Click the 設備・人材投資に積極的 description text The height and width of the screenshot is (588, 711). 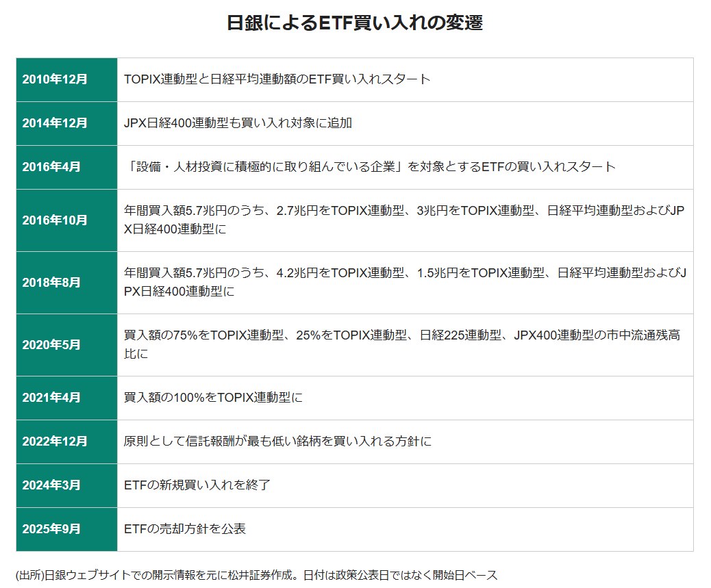click(x=370, y=167)
